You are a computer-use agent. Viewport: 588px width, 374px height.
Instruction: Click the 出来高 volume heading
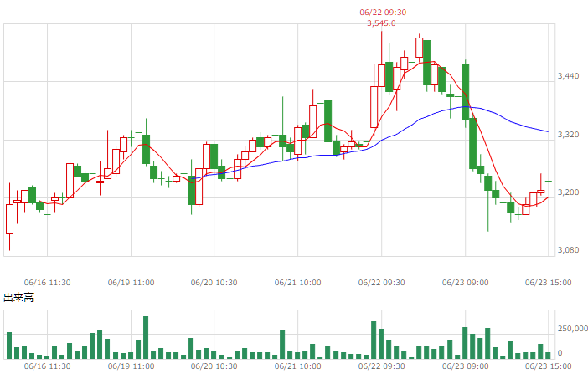coord(18,298)
